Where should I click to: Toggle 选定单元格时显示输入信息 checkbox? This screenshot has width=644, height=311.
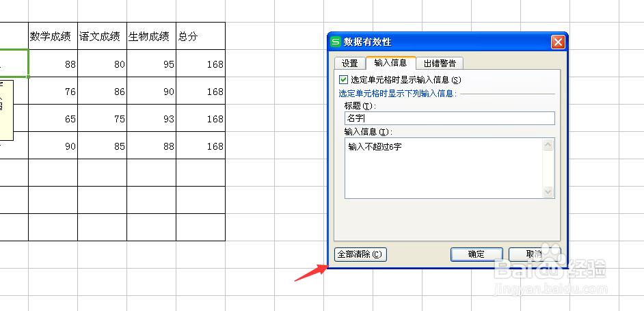[x=343, y=80]
